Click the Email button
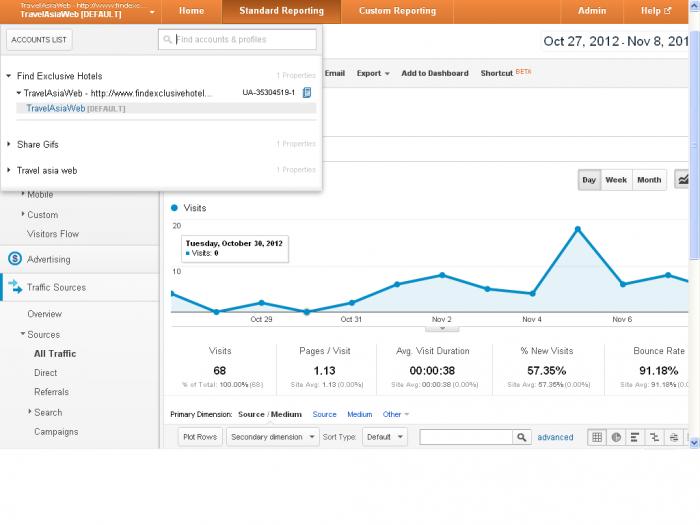The image size is (700, 525). (334, 73)
